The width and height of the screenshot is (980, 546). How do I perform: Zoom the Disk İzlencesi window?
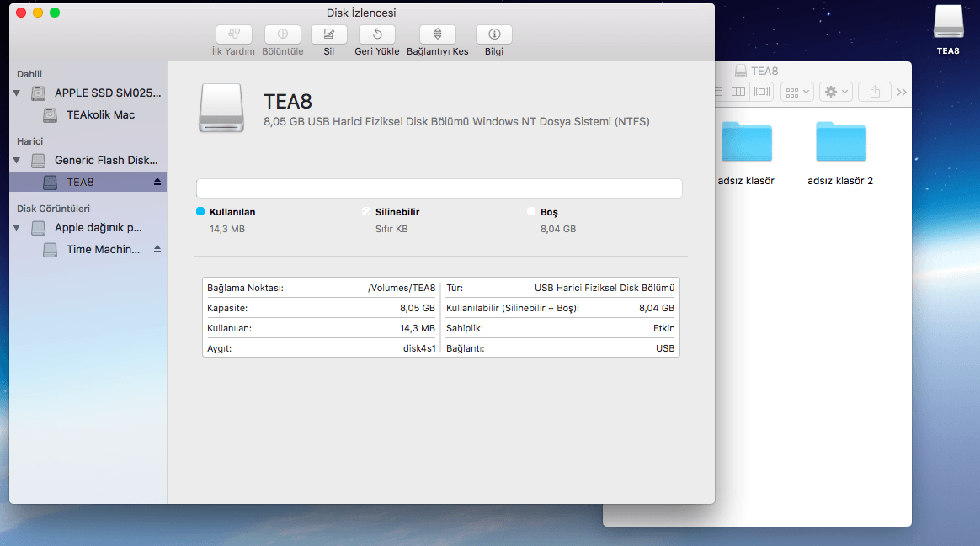pyautogui.click(x=55, y=13)
